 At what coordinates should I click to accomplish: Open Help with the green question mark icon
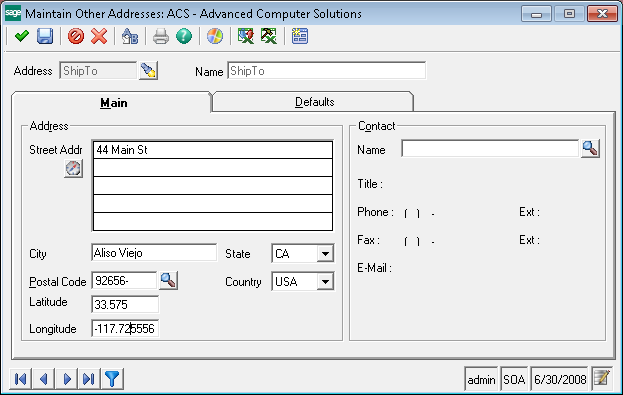coord(184,37)
